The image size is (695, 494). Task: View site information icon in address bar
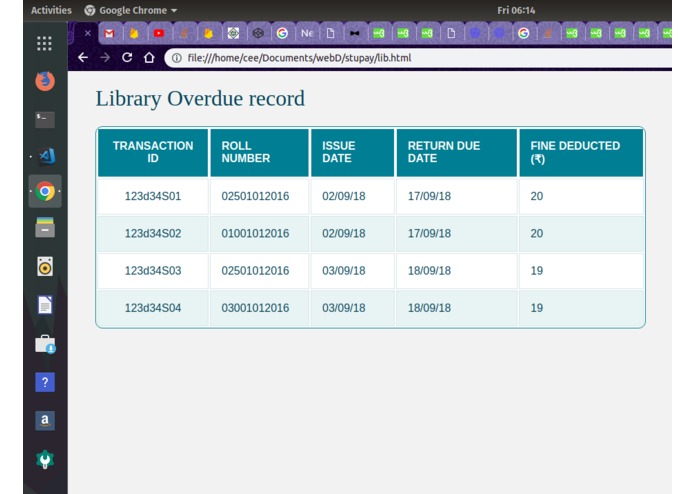point(176,58)
